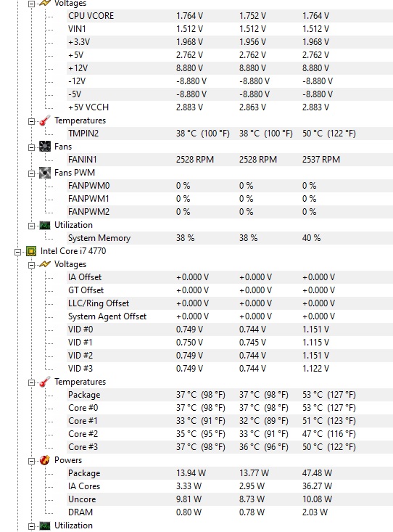
Task: Select the System Agent Offset row
Action: [230, 316]
